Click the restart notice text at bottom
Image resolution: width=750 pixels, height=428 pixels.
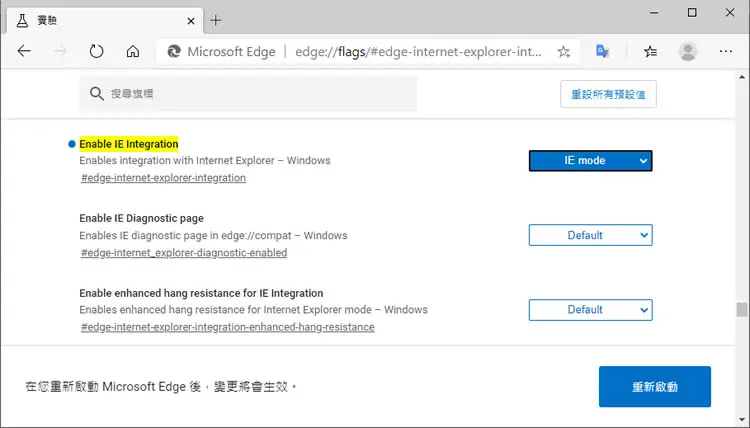click(x=161, y=386)
